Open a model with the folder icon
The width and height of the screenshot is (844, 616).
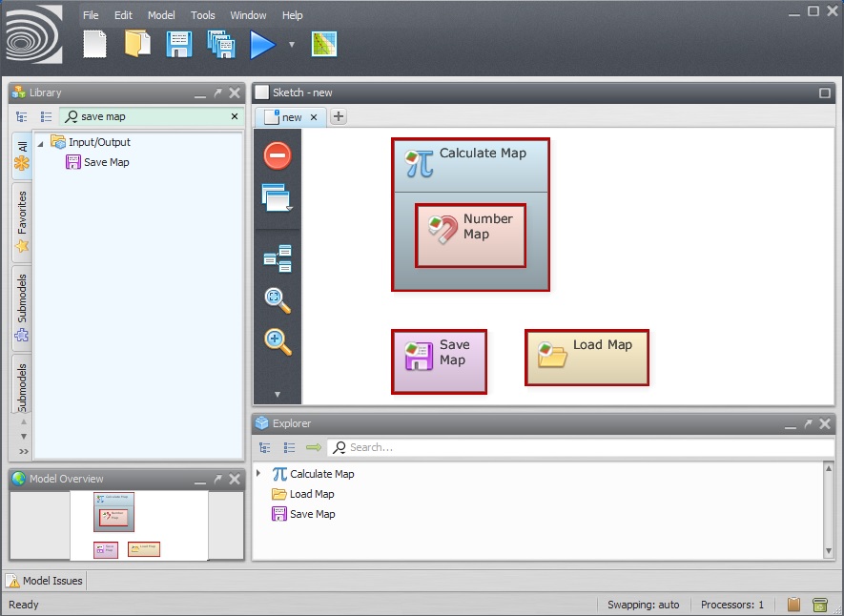(137, 44)
